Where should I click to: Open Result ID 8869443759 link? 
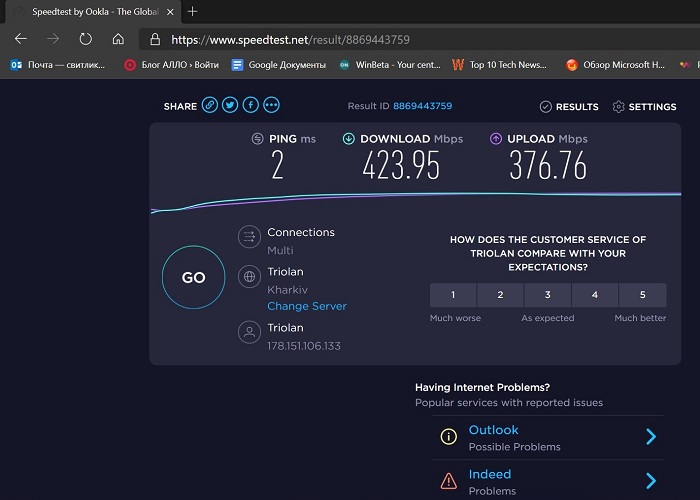(x=422, y=106)
